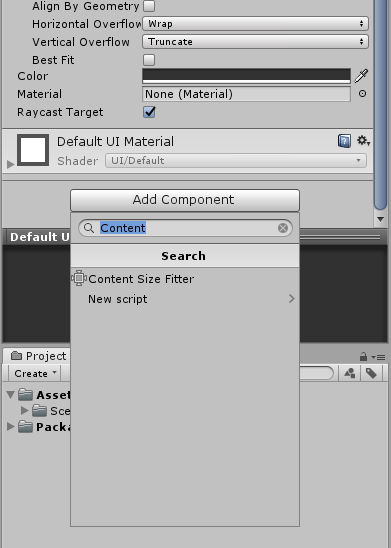391x548 pixels.
Task: Open the New script submenu
Action: (x=185, y=299)
